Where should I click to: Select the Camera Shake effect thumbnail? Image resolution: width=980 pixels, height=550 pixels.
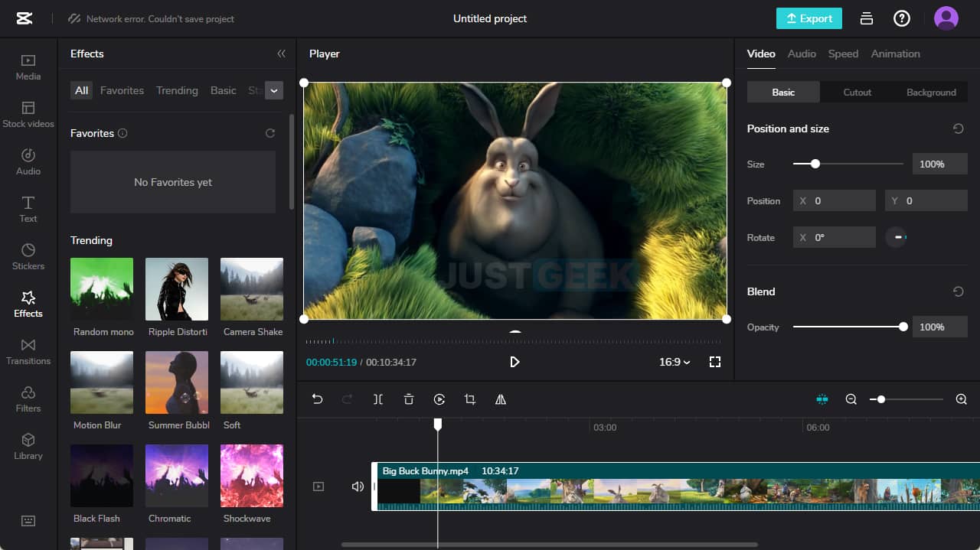[252, 289]
